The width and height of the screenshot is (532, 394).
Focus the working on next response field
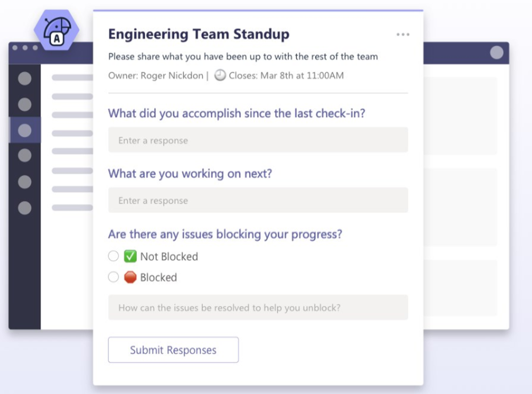click(x=258, y=200)
